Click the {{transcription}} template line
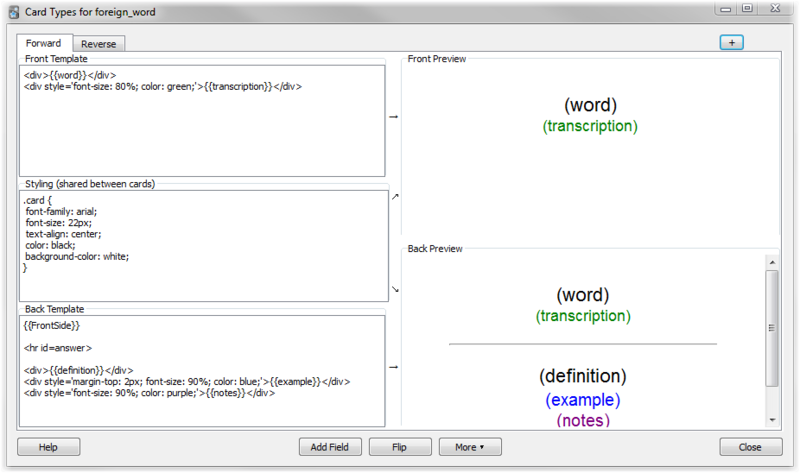Image resolution: width=800 pixels, height=473 pixels. [163, 87]
